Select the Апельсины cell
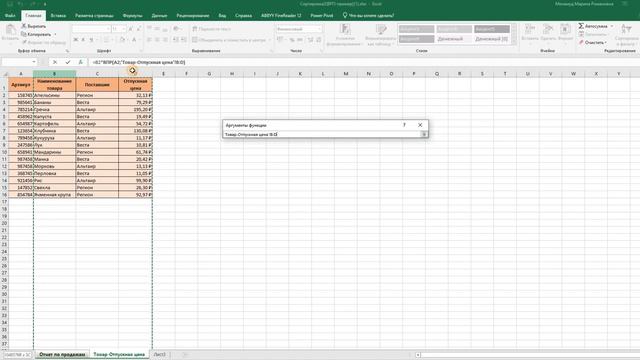The height and width of the screenshot is (360, 640). click(54, 95)
